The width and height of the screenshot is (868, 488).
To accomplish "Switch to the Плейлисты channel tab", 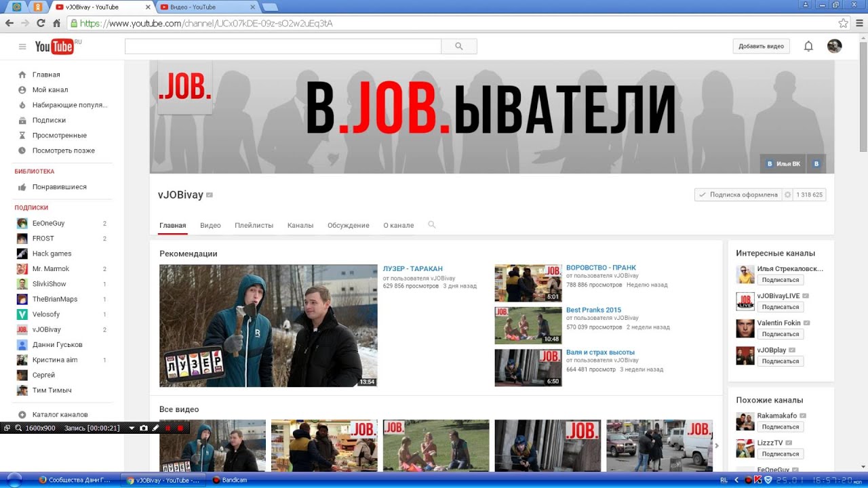I will pyautogui.click(x=254, y=225).
